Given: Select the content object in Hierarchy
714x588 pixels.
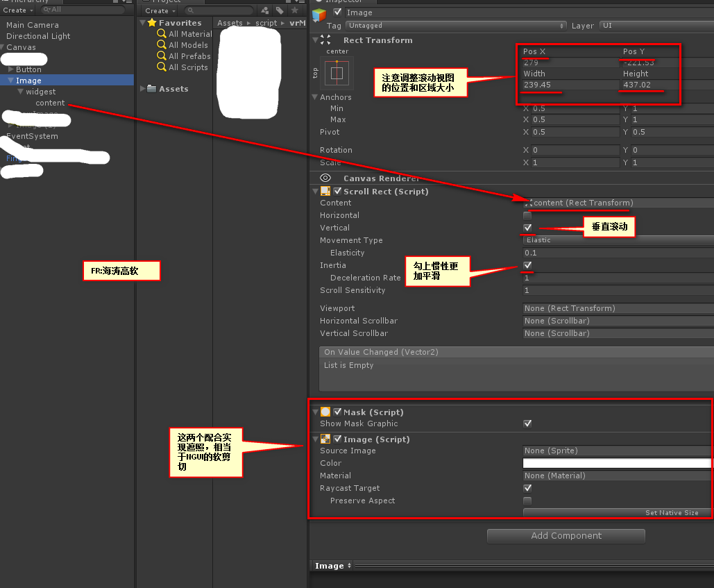Looking at the screenshot, I should pos(50,103).
